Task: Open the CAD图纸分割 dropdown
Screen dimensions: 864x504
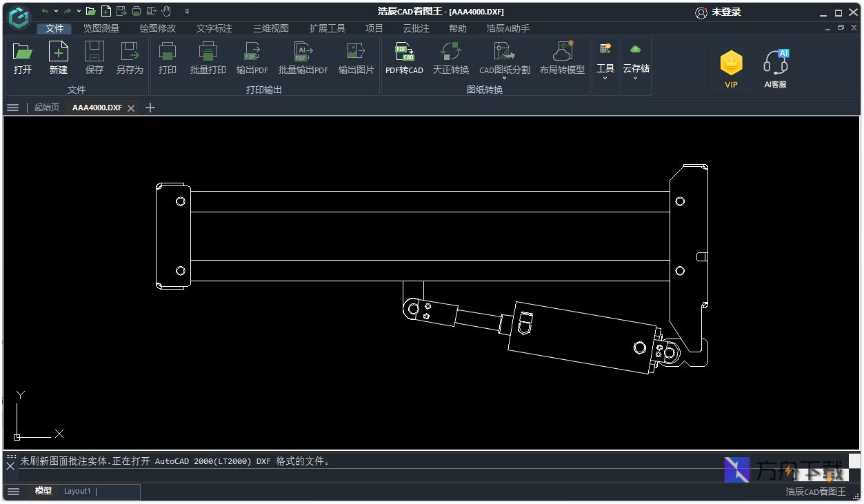Action: point(505,61)
